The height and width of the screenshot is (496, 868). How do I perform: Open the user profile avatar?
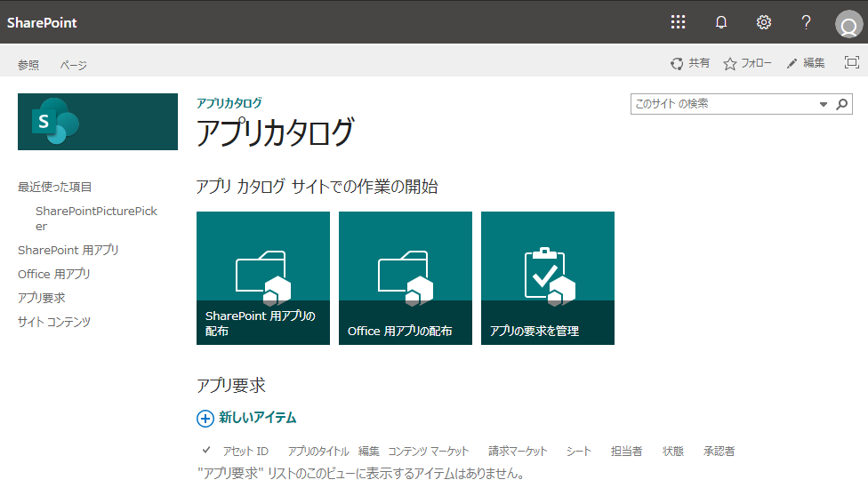848,24
